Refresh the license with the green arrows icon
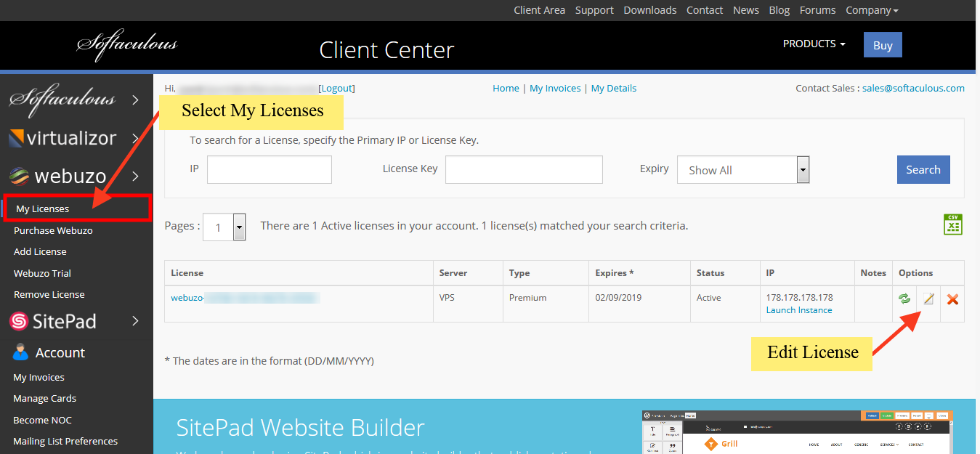 coord(904,299)
